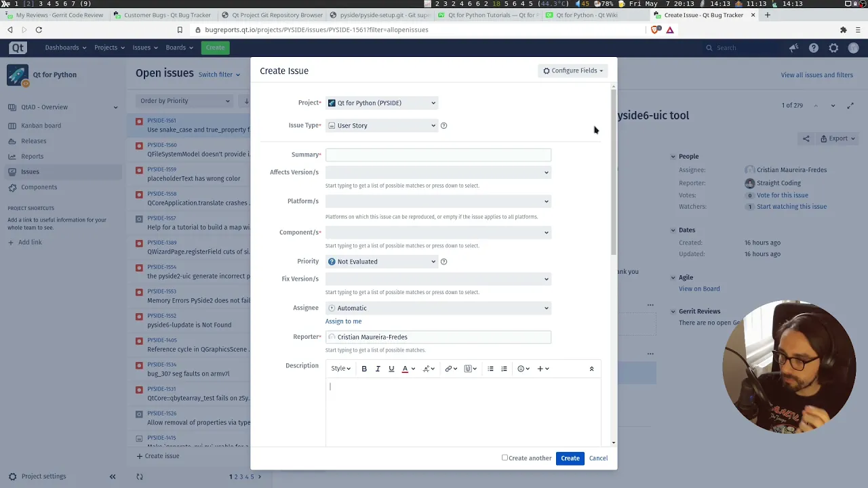Change the Issue Type from User Story

[381, 125]
